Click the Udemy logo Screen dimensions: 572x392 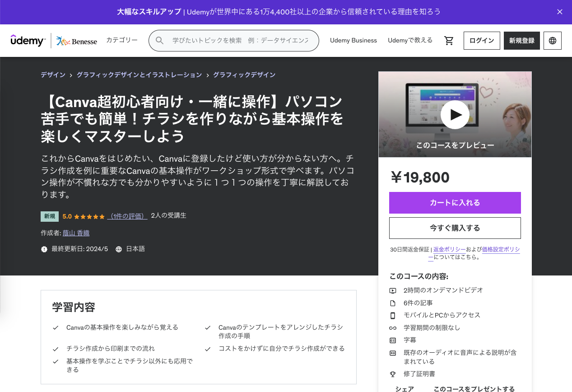pos(27,40)
